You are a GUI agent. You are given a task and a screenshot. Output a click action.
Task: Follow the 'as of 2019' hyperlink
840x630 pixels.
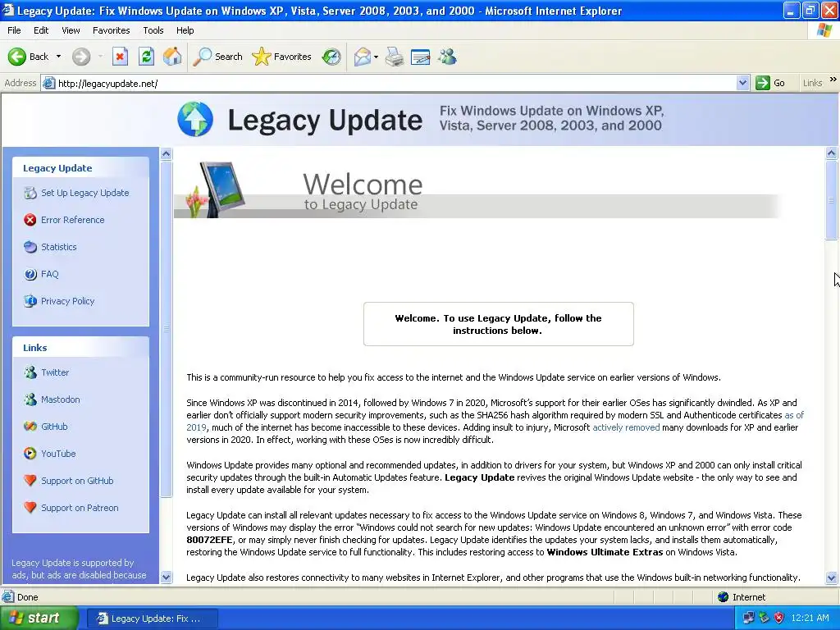click(x=794, y=415)
